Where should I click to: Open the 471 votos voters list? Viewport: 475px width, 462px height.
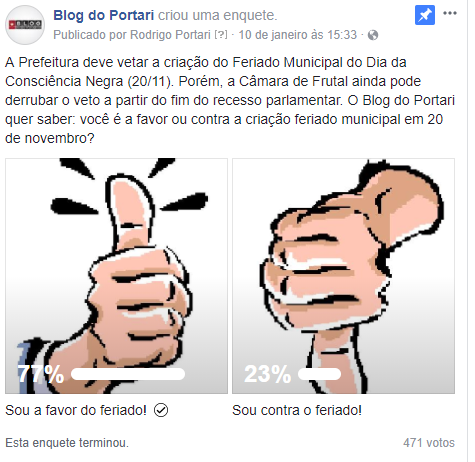(x=429, y=443)
